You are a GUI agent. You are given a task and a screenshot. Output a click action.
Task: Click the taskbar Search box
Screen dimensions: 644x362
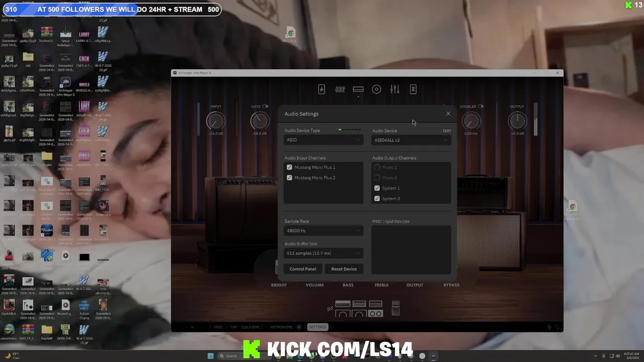click(244, 356)
